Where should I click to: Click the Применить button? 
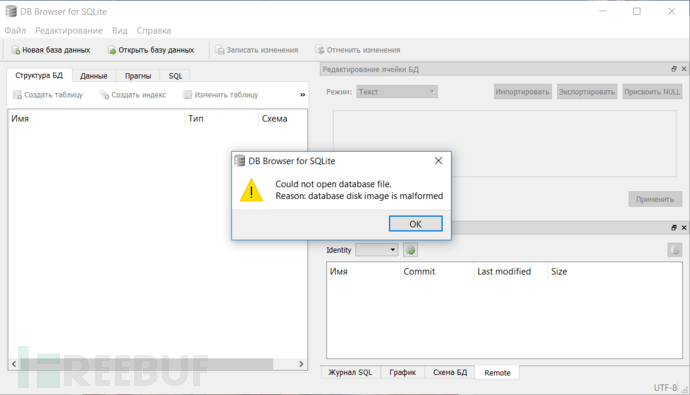655,199
